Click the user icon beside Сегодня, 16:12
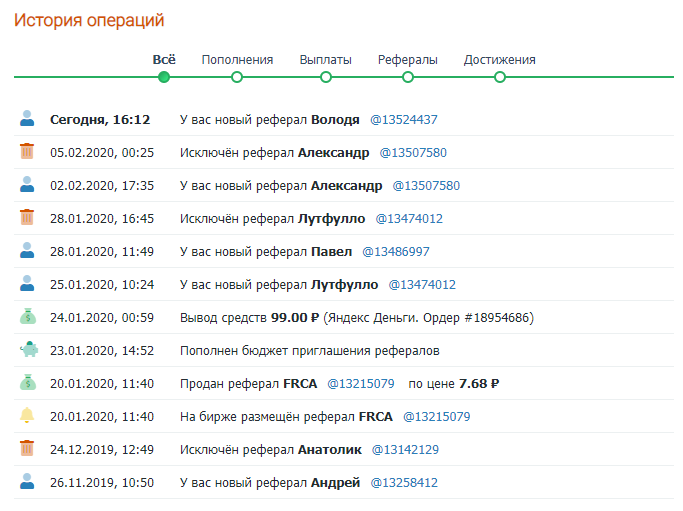This screenshot has width=683, height=511. pos(27,118)
